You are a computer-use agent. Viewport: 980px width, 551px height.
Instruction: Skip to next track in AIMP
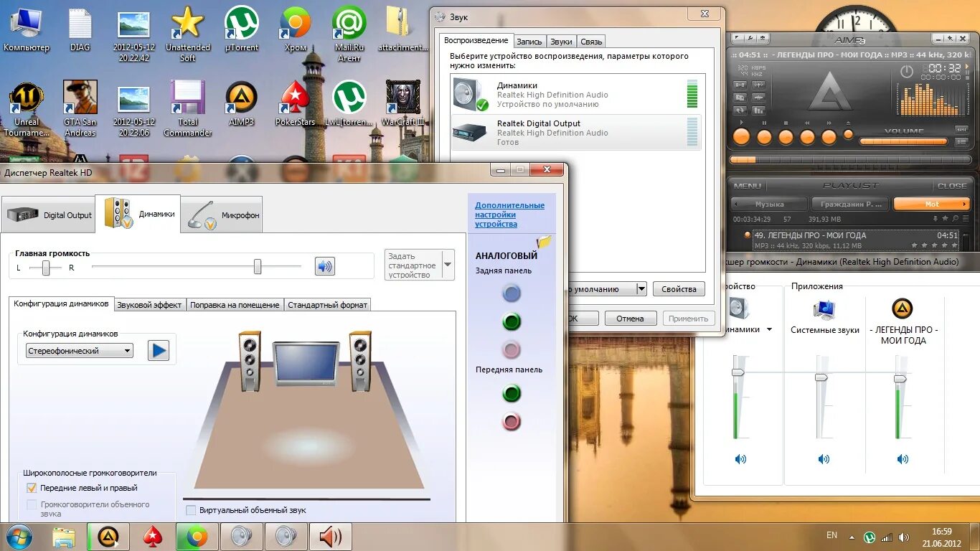(829, 137)
